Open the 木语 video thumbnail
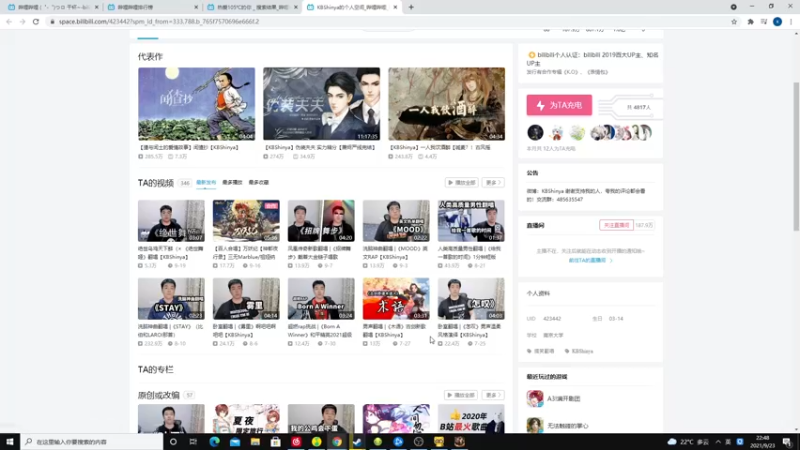The height and width of the screenshot is (450, 800). 396,299
